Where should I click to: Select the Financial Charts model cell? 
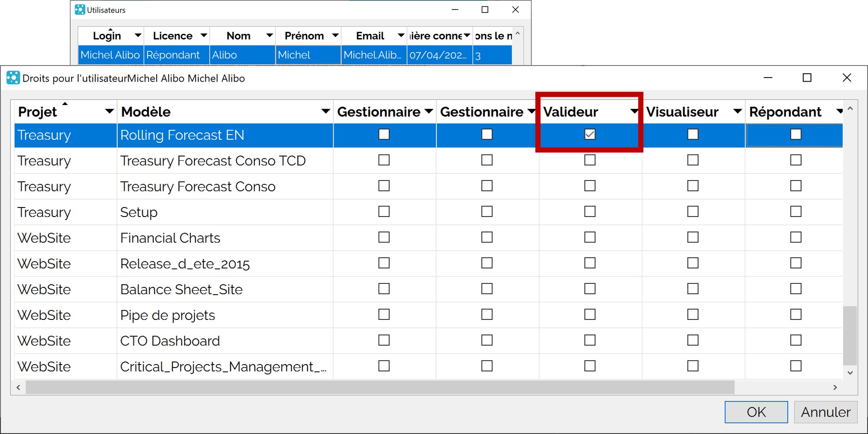coord(225,238)
